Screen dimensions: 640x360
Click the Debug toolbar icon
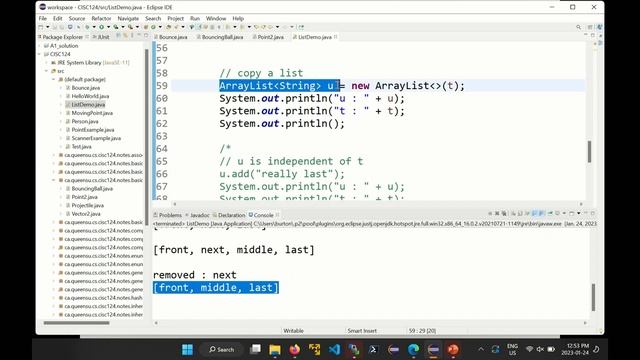(87, 27)
